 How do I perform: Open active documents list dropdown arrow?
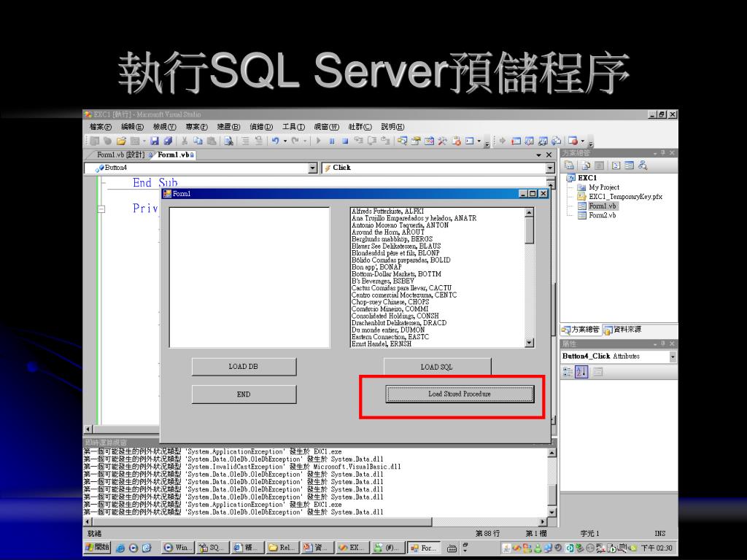pos(539,155)
